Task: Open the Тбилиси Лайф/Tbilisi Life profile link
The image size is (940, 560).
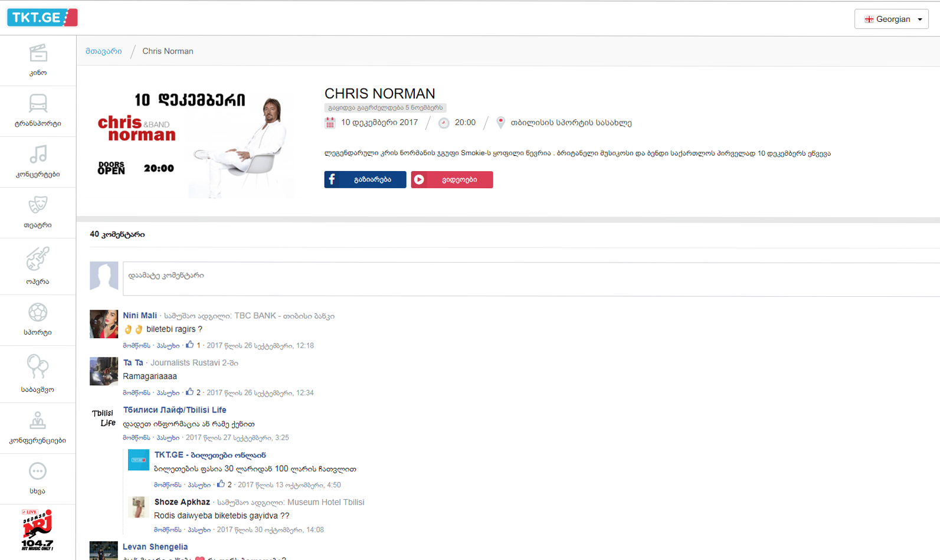Action: coord(175,410)
